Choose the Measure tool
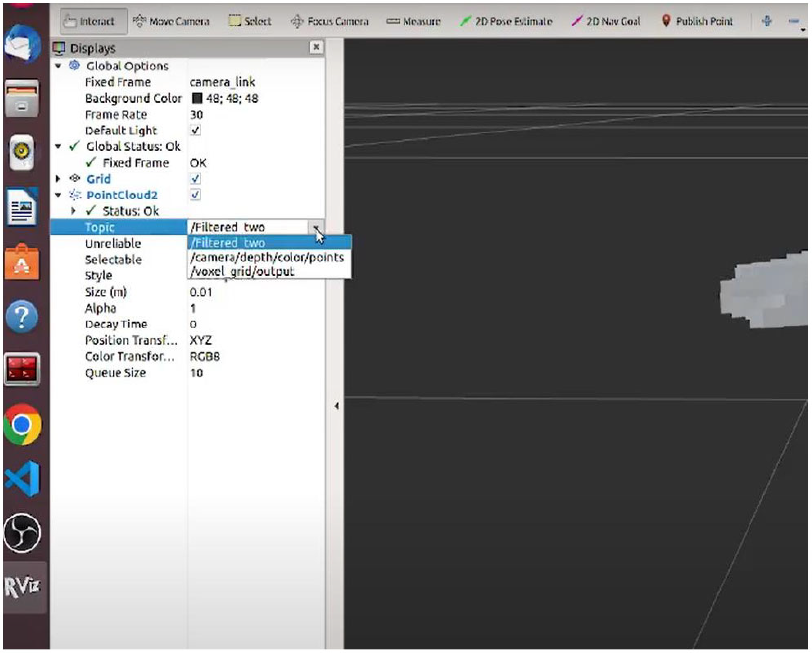812x653 pixels. (413, 21)
